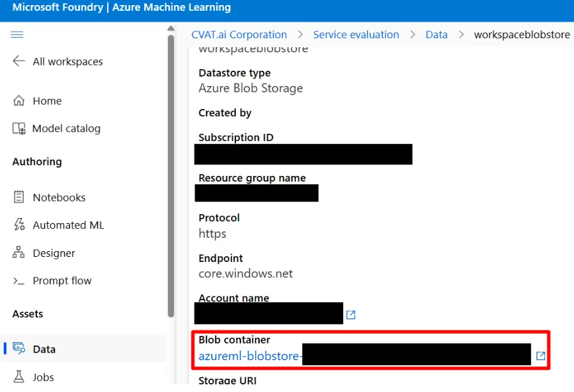Click the Notebooks icon
Image resolution: width=574 pixels, height=392 pixels.
18,197
